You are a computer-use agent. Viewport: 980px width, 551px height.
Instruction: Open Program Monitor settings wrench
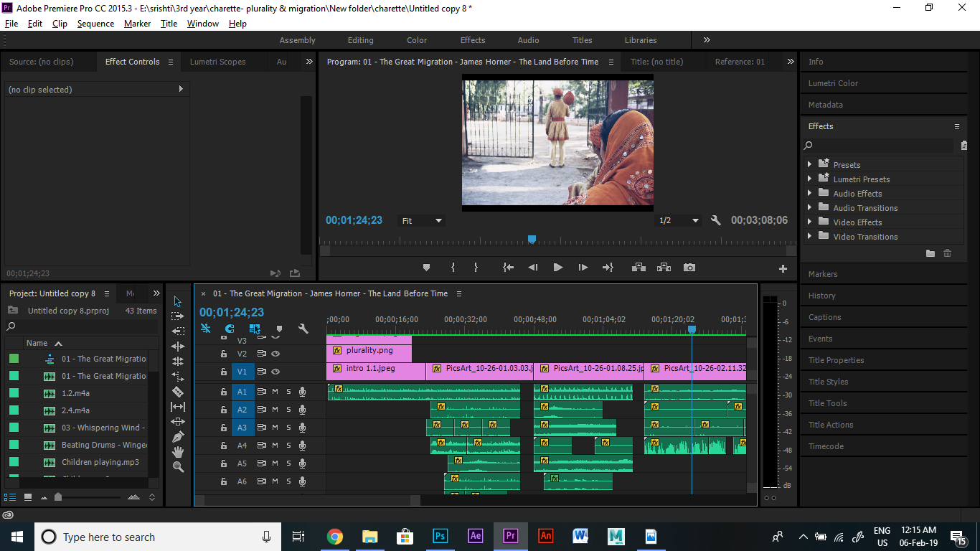point(715,220)
